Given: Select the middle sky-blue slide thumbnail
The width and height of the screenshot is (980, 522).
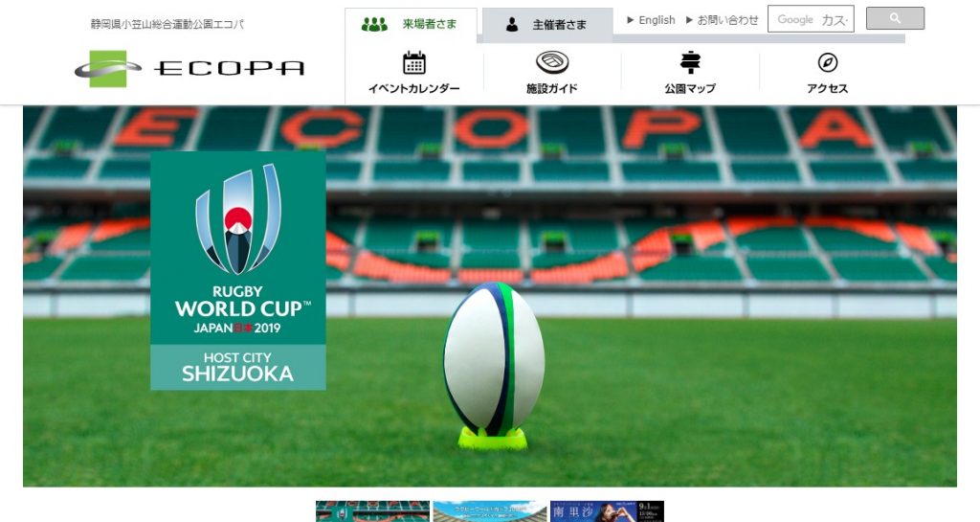Looking at the screenshot, I should (490, 511).
